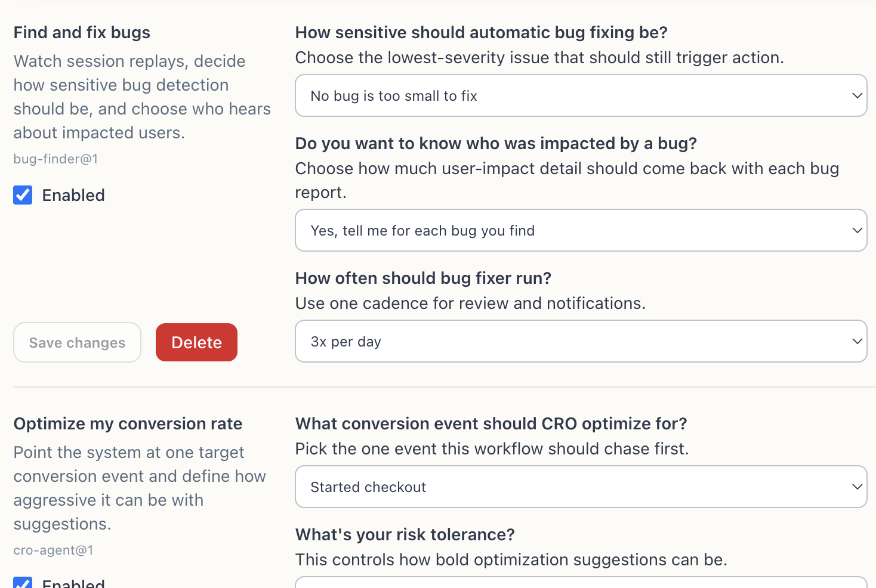The height and width of the screenshot is (588, 876).
Task: Click the 'What's your risk tolerance?' label
Action: tap(405, 535)
